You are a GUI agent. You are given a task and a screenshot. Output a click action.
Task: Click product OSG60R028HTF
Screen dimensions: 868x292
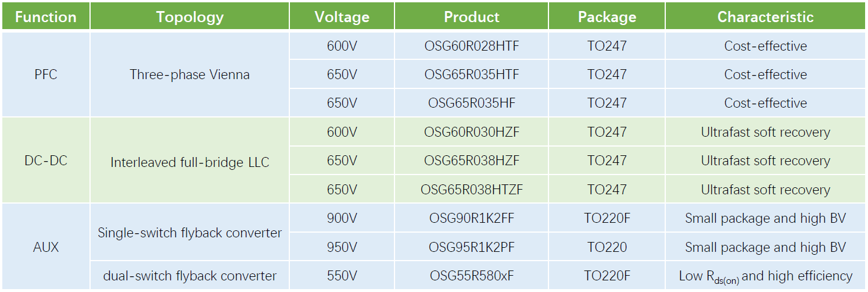[471, 46]
